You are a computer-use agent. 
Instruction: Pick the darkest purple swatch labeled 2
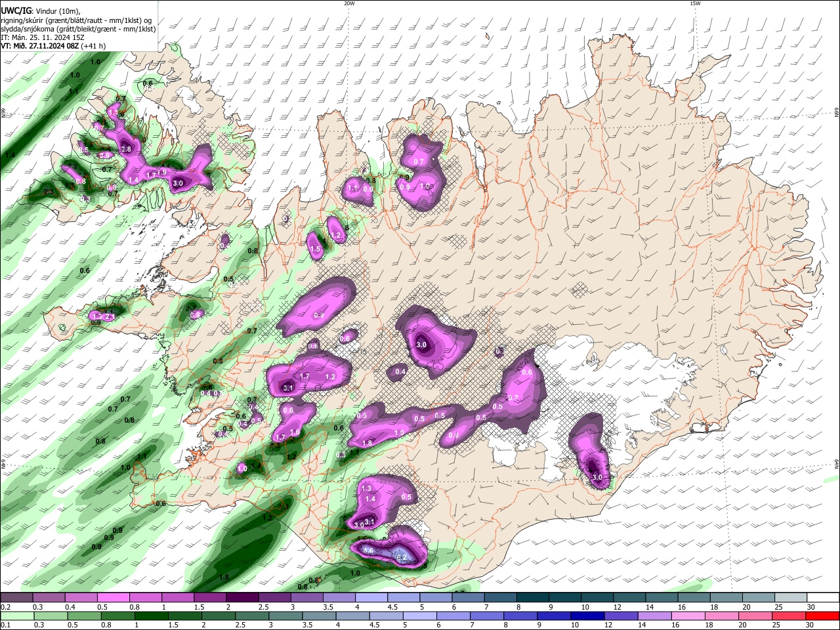click(x=242, y=598)
